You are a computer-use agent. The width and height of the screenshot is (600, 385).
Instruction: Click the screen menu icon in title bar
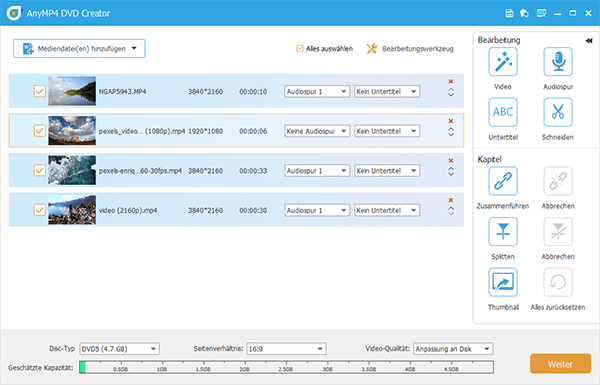pos(541,13)
